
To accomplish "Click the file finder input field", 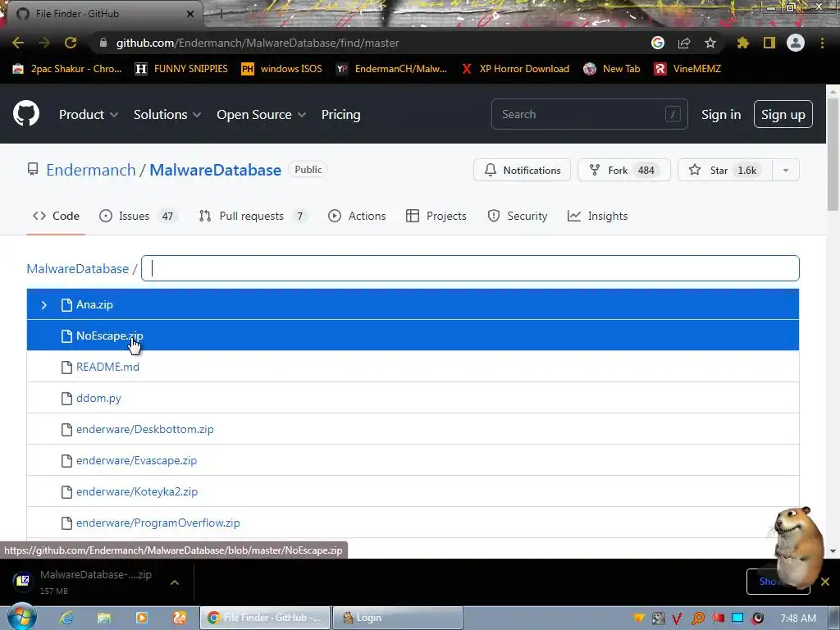I will click(x=470, y=268).
